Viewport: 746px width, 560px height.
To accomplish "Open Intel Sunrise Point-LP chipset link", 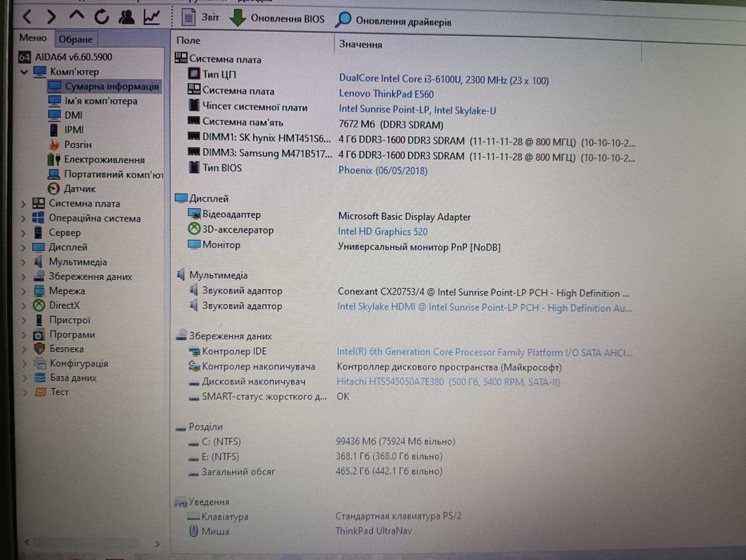I will click(417, 110).
